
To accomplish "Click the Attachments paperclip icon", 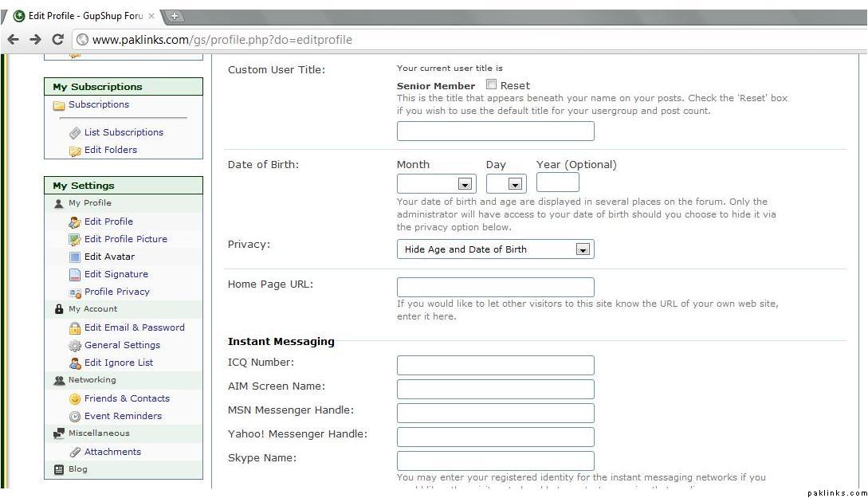I will coord(75,452).
